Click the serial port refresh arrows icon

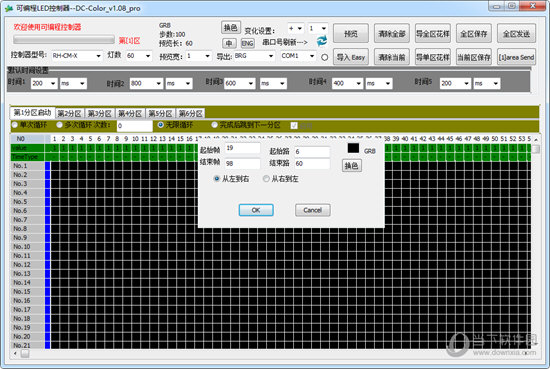click(321, 41)
